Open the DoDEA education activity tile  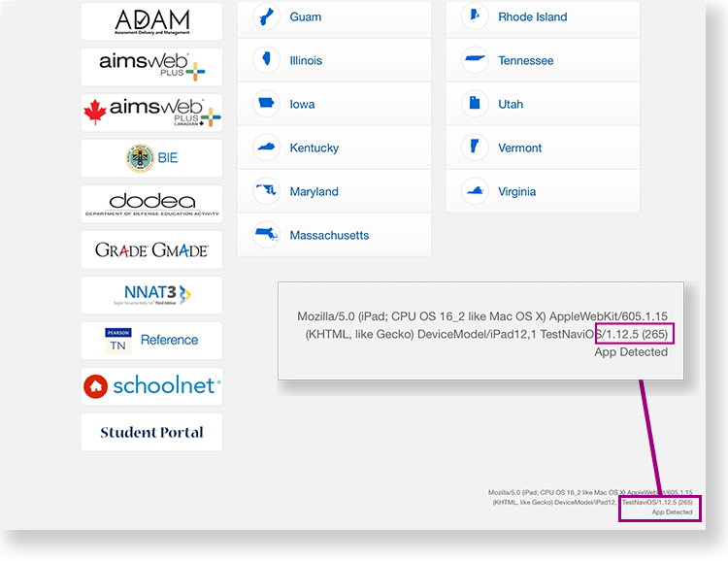tap(151, 204)
